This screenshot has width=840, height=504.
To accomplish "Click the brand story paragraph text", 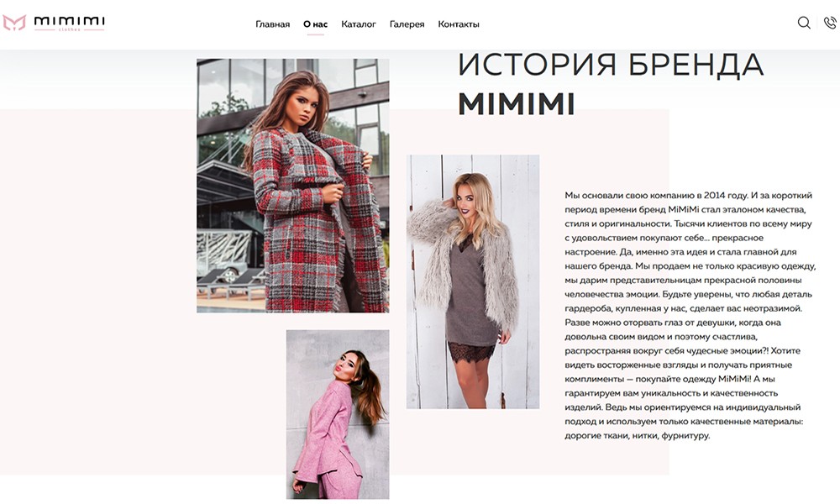I will pos(690,316).
